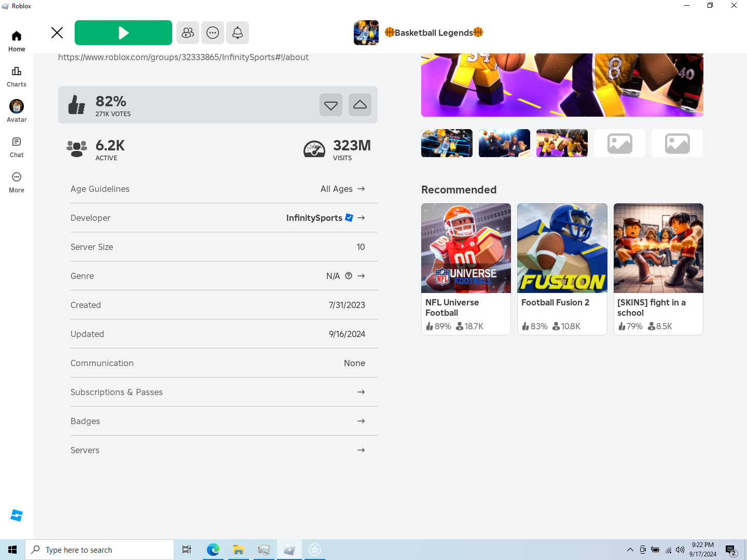Open the notification center icon
This screenshot has height=560, width=747.
(x=731, y=550)
